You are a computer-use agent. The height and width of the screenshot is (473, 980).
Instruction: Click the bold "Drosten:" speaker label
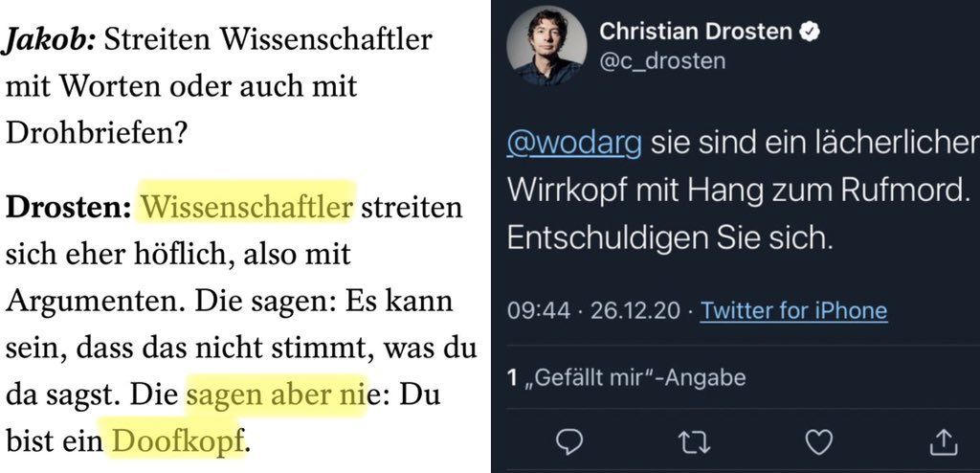(68, 207)
